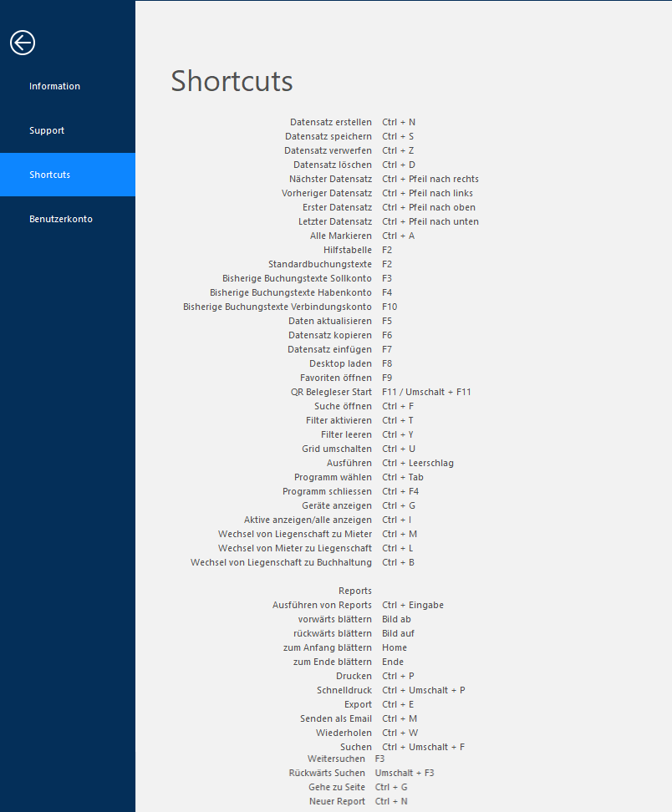The width and height of the screenshot is (672, 812).
Task: Select the 'zum Anfang blättern' label
Action: (328, 647)
